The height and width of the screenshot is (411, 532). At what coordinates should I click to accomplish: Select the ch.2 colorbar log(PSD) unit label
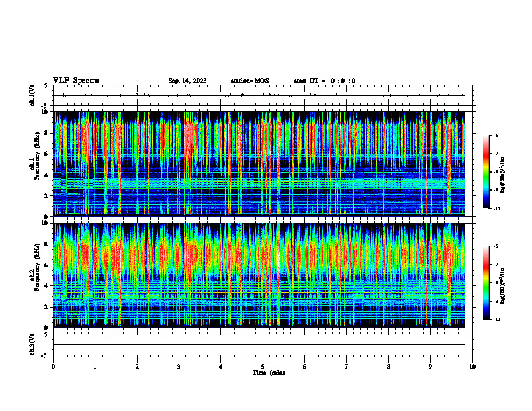point(503,285)
